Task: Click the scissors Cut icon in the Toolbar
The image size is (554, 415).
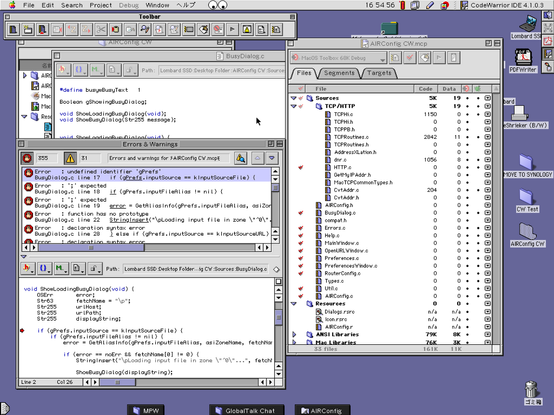Action: [101, 29]
